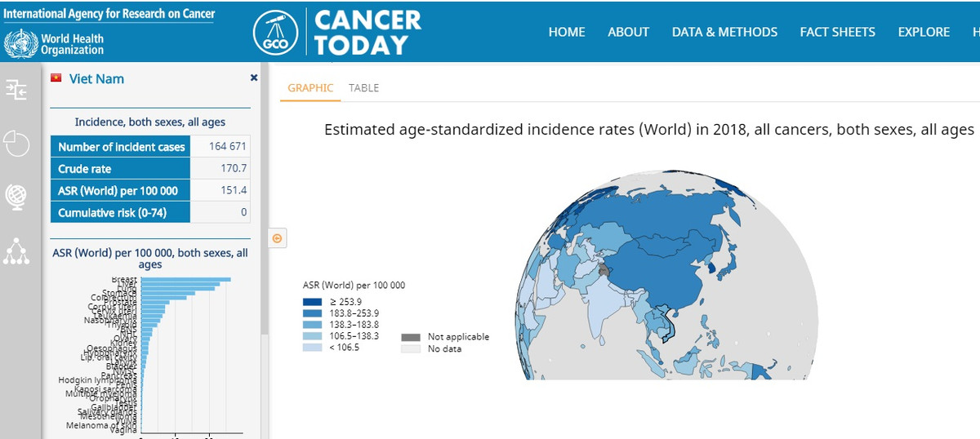
Task: Select the pie chart visualization icon
Action: point(16,144)
